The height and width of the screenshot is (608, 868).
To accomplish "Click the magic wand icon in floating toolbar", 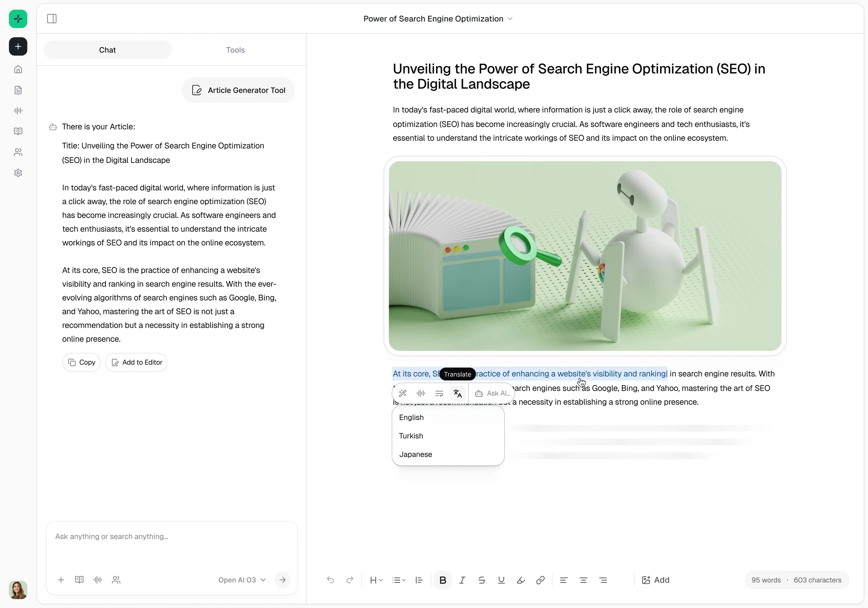I will point(403,394).
